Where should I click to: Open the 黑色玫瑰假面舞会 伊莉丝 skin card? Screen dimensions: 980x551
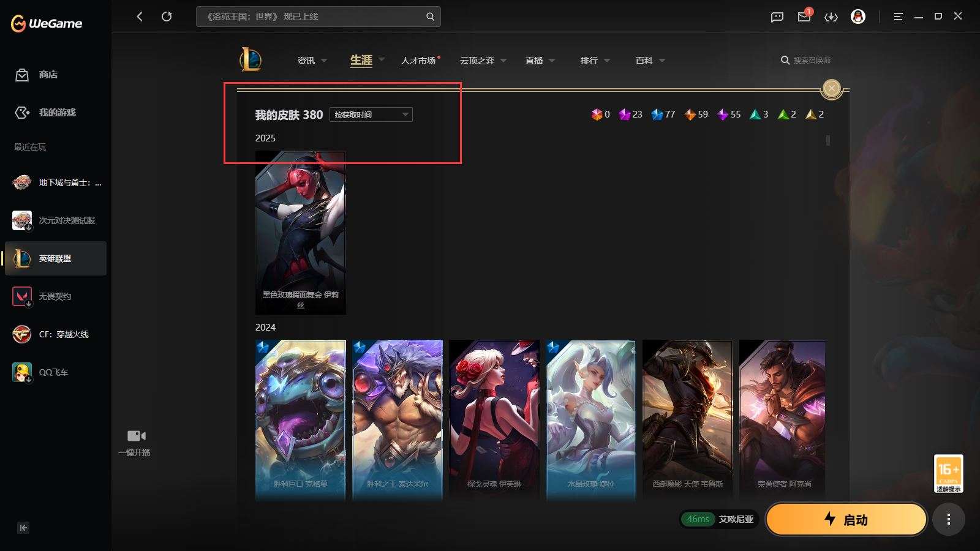click(x=301, y=233)
